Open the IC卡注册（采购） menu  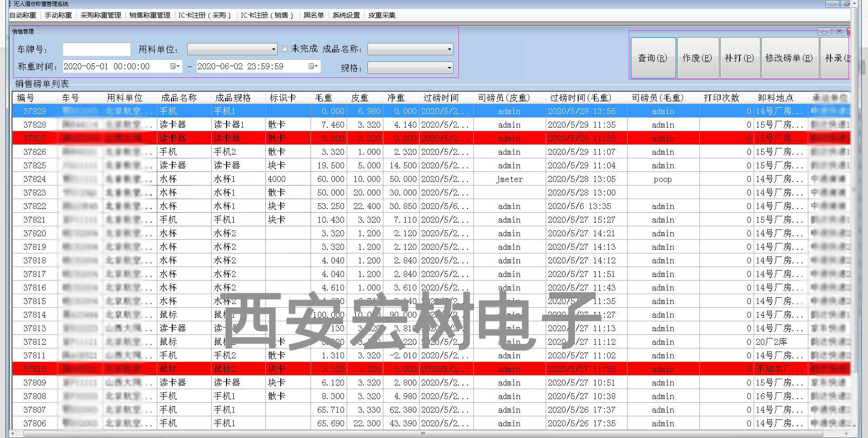(x=205, y=15)
